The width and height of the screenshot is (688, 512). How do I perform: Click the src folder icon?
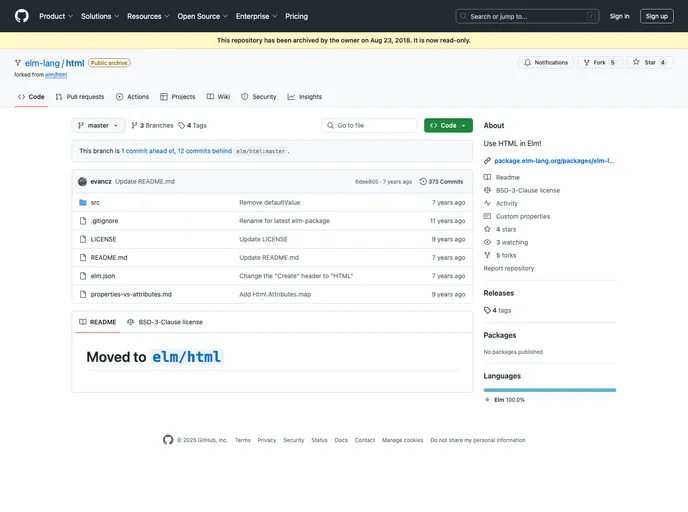[83, 203]
